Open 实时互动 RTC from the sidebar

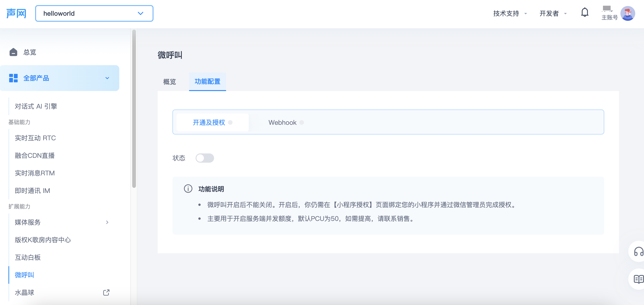pyautogui.click(x=35, y=138)
